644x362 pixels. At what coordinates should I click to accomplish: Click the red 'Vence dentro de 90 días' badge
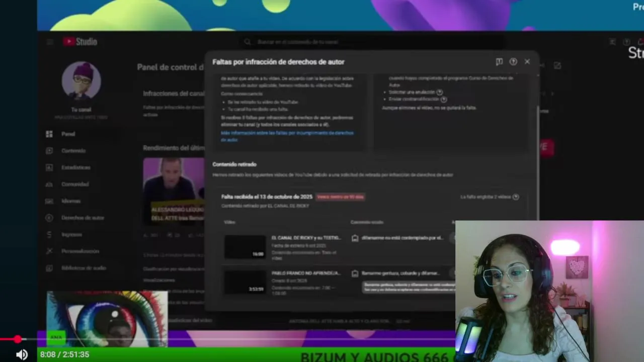coord(340,197)
